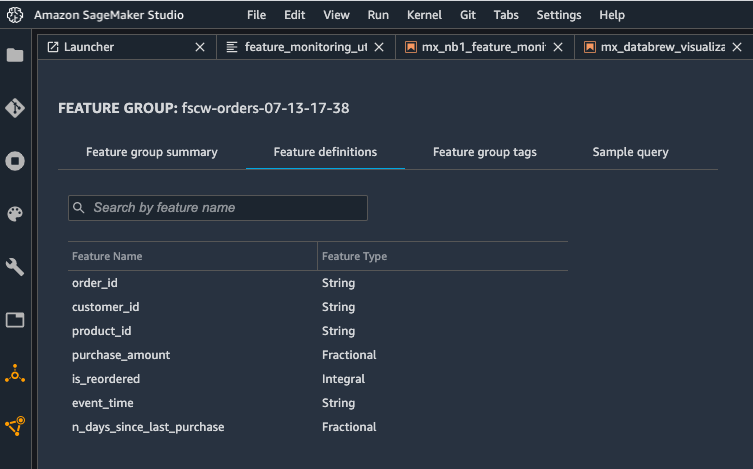Select the Feature definitions tab
753x469 pixels.
(325, 152)
